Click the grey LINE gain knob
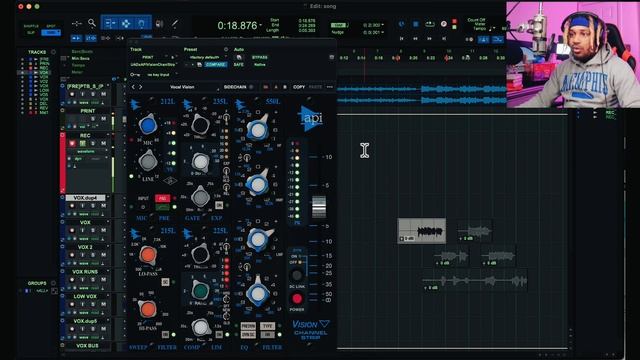 pos(148,161)
